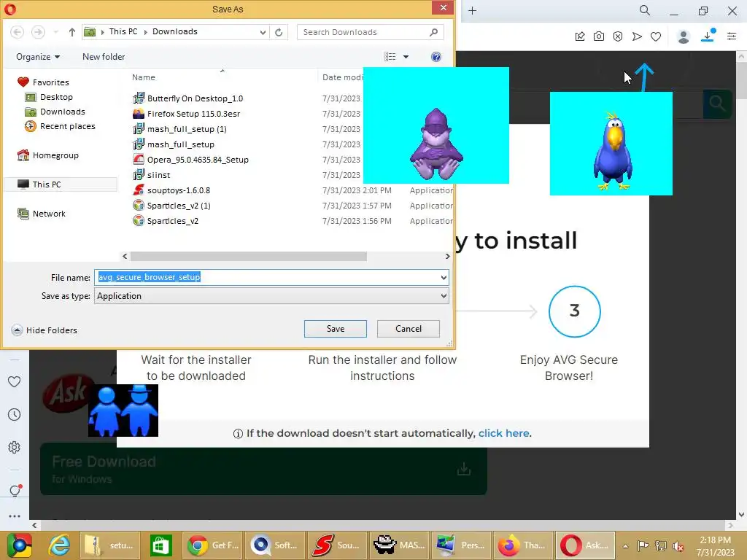Click the Back navigation arrow

18,32
